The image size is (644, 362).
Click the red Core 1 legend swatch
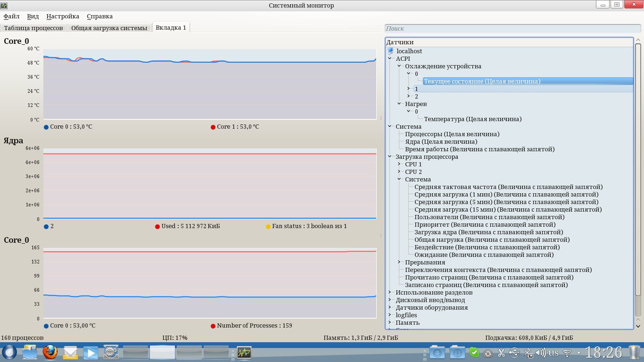[213, 127]
